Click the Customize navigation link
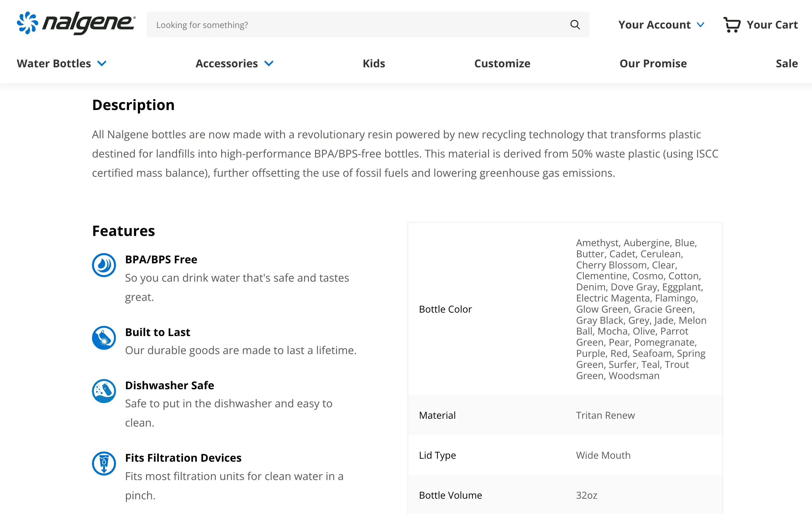 502,63
